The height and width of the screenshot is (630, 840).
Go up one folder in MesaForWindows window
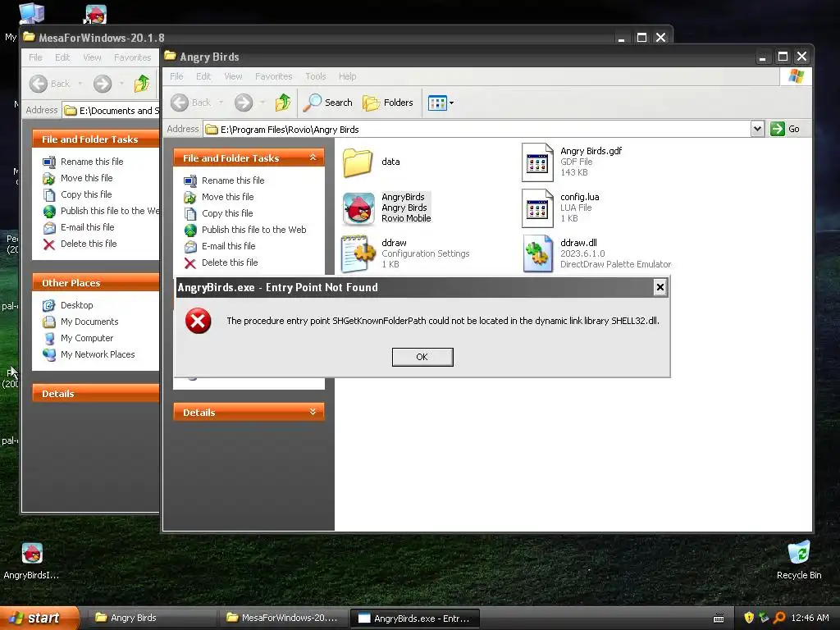[x=142, y=84]
